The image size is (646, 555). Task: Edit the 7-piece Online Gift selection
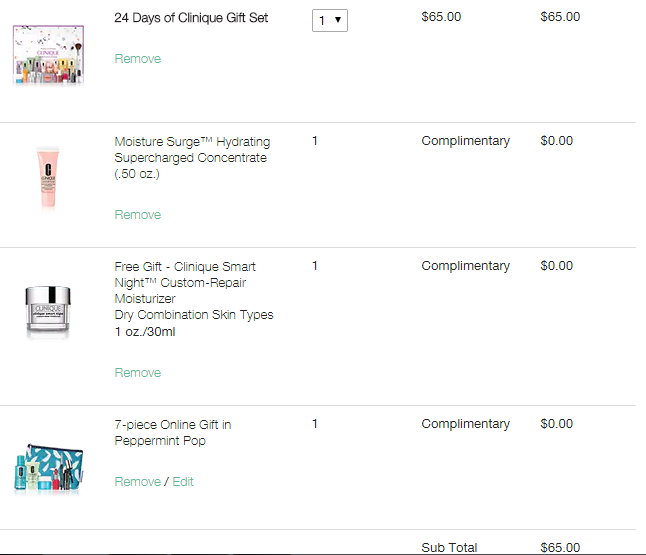[183, 482]
